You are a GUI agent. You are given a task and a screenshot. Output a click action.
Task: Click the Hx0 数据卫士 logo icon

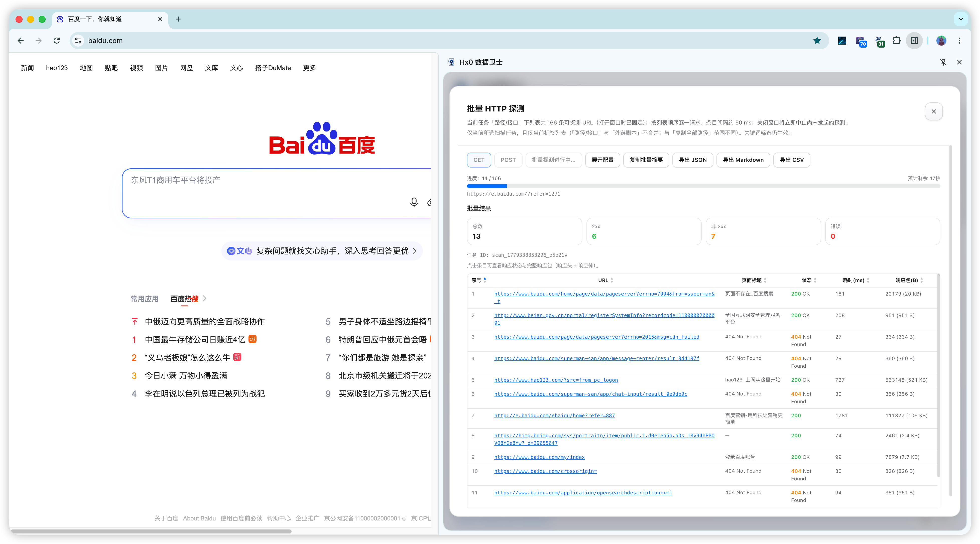tap(451, 62)
